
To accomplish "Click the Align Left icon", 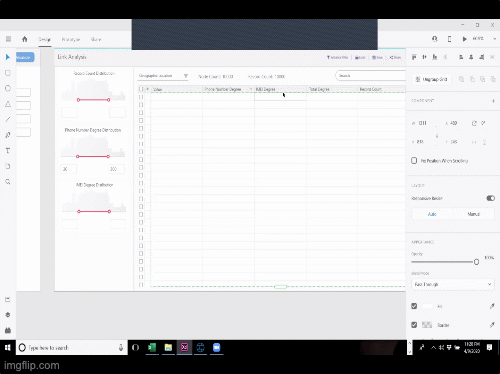I will [x=461, y=57].
